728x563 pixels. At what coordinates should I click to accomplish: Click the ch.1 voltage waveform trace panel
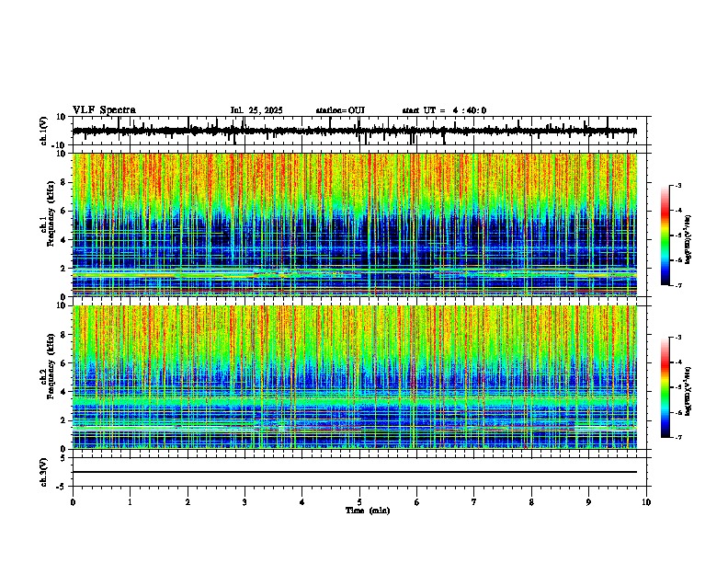pos(359,131)
